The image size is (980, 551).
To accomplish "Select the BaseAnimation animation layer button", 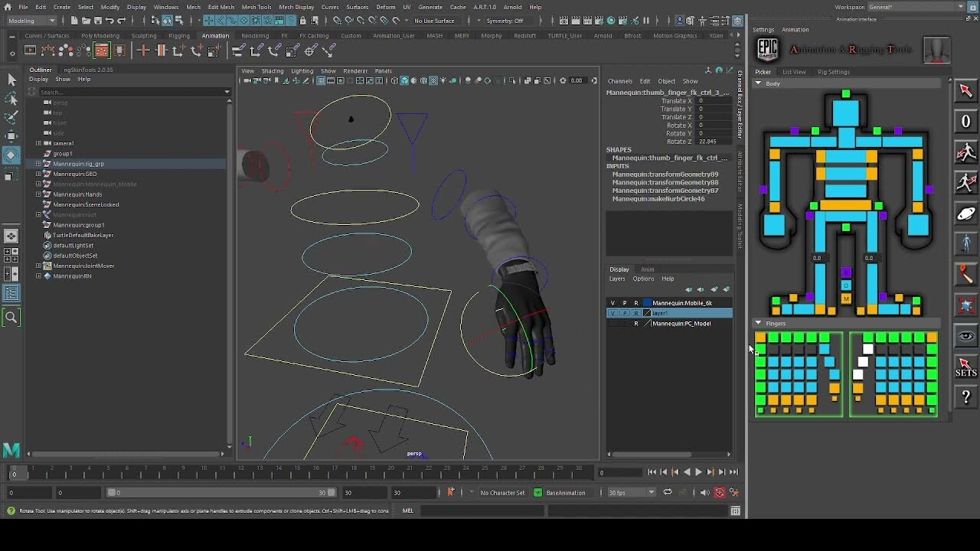I will coord(565,493).
